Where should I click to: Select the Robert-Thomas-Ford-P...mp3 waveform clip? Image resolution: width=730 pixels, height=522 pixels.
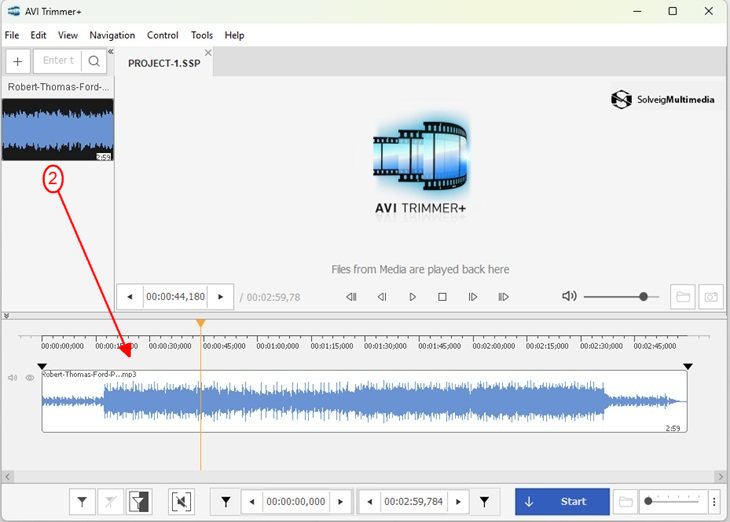(x=365, y=401)
